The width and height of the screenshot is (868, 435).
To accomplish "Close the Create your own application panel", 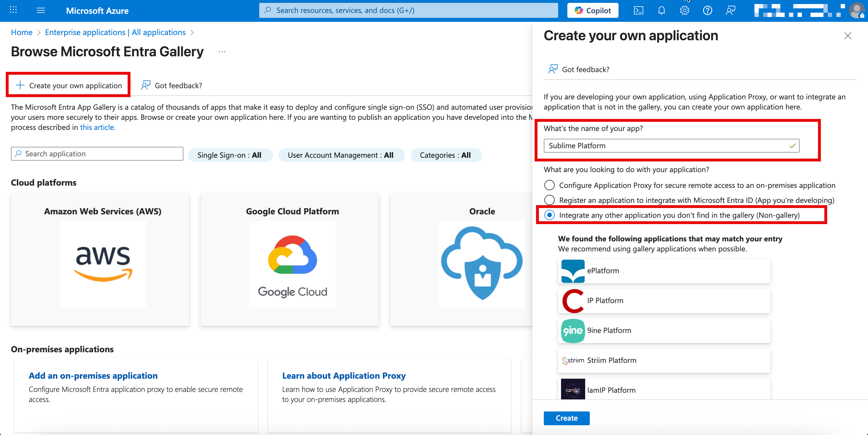I will (x=848, y=36).
